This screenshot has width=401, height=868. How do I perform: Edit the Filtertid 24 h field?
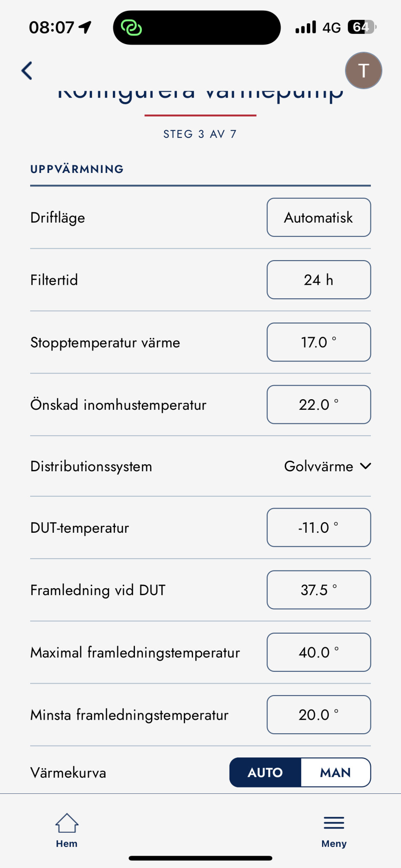click(319, 280)
